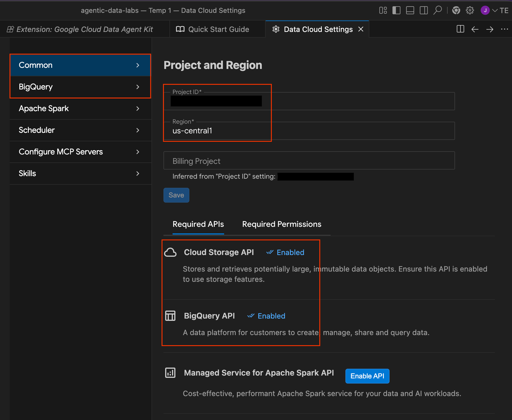Click the gear icon on Data Cloud Settings tab

pyautogui.click(x=276, y=29)
